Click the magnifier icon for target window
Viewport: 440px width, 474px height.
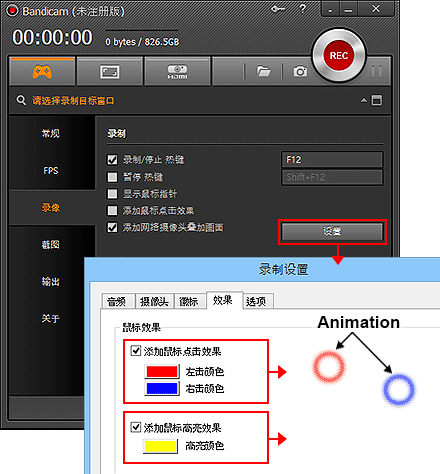pos(21,100)
